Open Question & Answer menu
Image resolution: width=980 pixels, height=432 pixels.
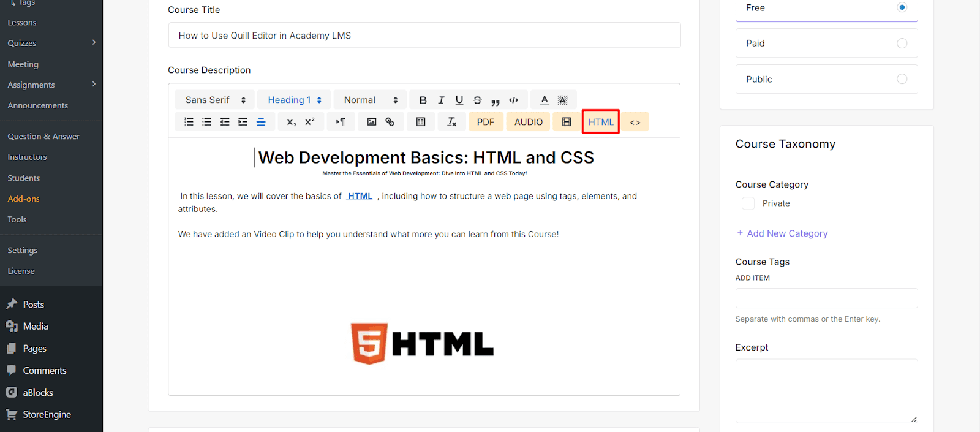pyautogui.click(x=43, y=137)
